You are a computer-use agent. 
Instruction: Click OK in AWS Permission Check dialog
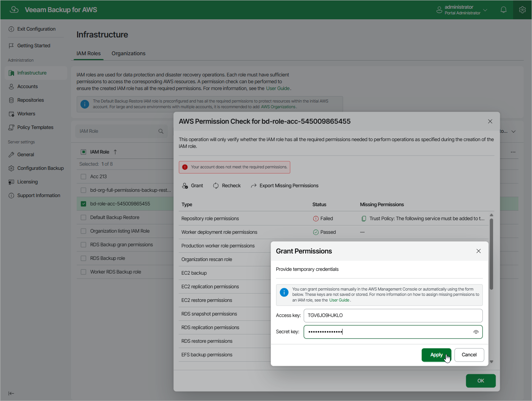(x=481, y=381)
